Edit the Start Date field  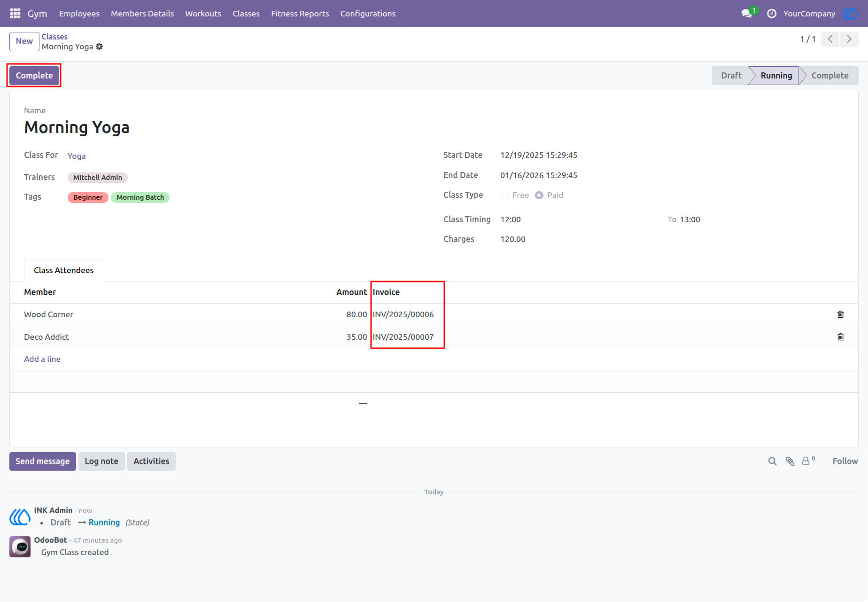(539, 155)
